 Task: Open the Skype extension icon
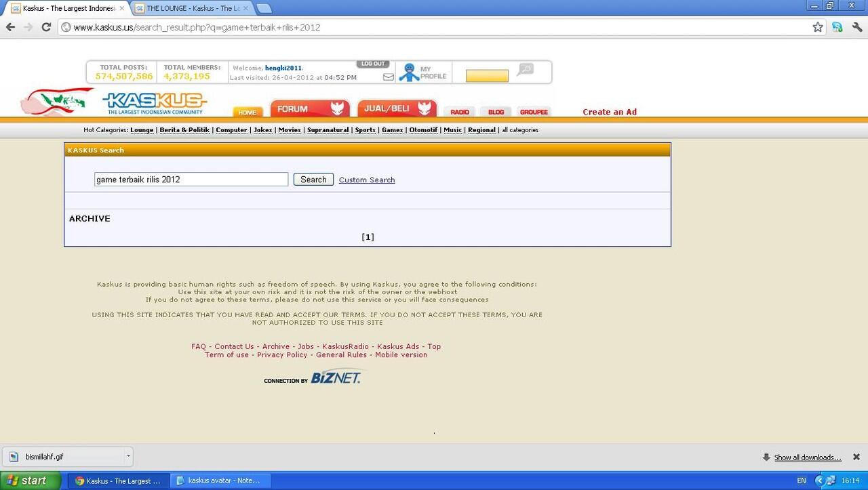point(838,27)
